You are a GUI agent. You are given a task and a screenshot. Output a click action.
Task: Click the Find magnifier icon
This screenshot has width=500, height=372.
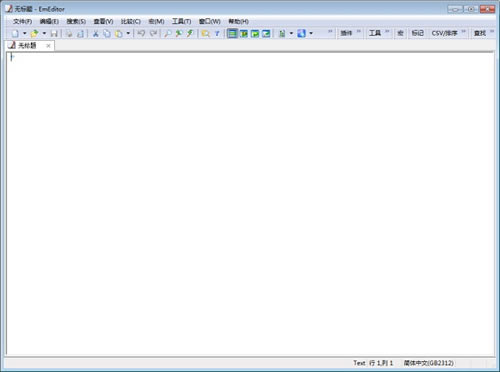point(168,33)
